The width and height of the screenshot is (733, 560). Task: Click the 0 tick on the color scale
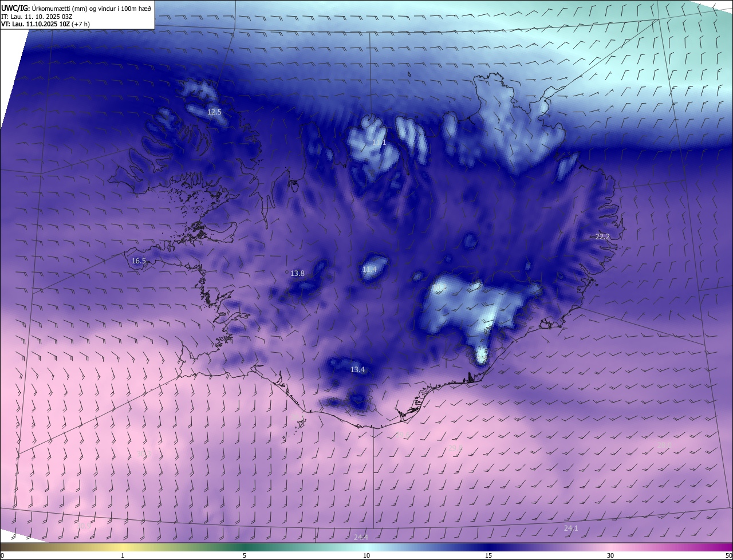2,555
